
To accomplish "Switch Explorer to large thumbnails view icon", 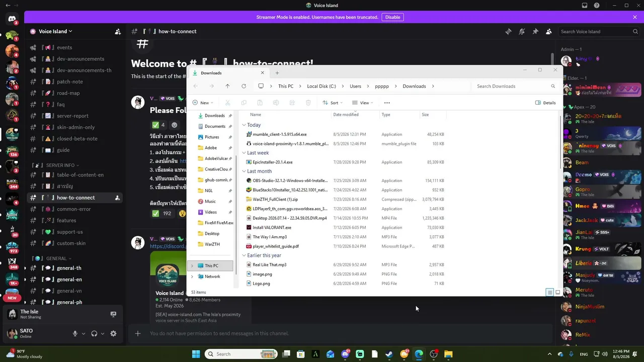I will [x=557, y=292].
